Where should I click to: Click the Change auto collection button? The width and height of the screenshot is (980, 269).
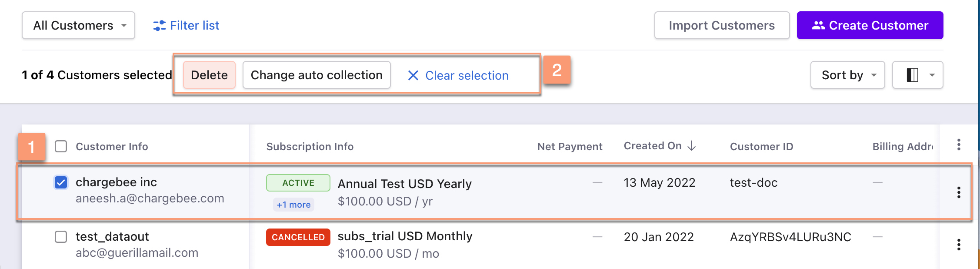(317, 75)
